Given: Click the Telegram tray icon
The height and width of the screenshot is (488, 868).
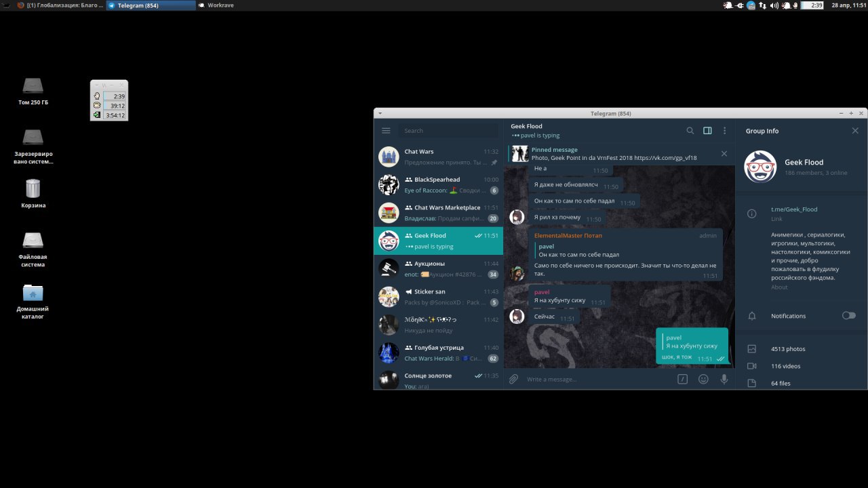Looking at the screenshot, I should (x=751, y=5).
